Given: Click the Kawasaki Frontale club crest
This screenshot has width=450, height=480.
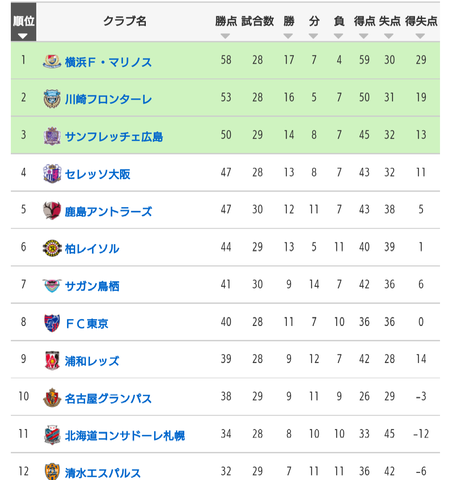Looking at the screenshot, I should coord(52,99).
